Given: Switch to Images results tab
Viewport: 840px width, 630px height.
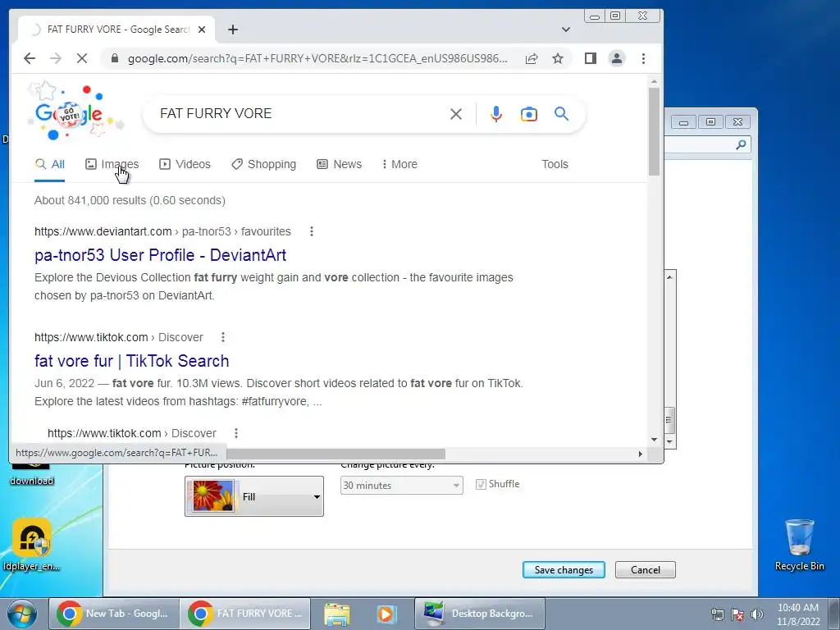Looking at the screenshot, I should coord(112,164).
